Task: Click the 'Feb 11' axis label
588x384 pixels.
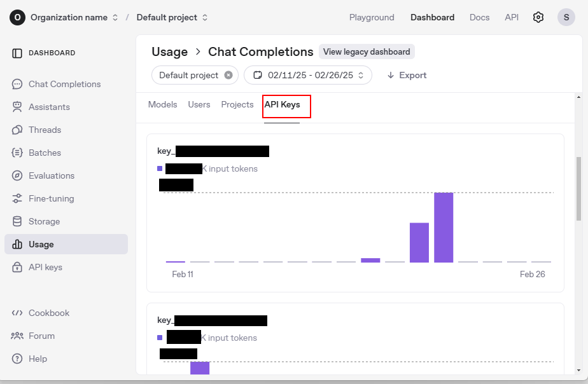Action: click(x=183, y=274)
